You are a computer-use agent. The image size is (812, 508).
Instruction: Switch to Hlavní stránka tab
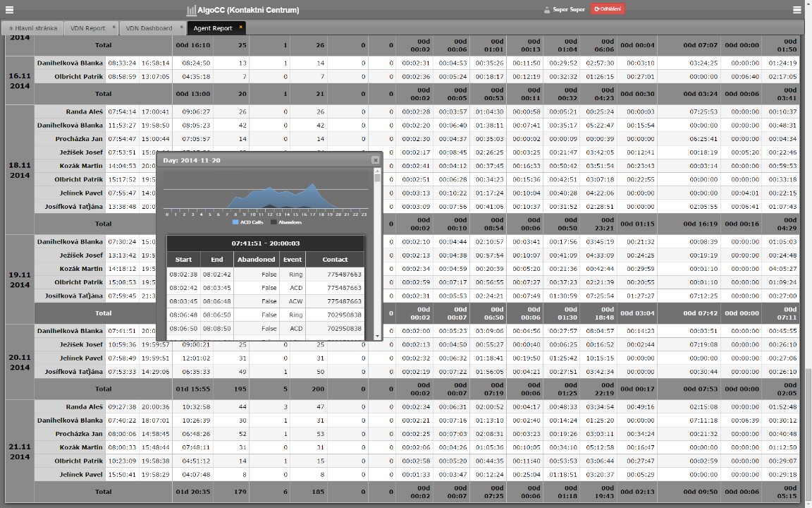point(32,28)
